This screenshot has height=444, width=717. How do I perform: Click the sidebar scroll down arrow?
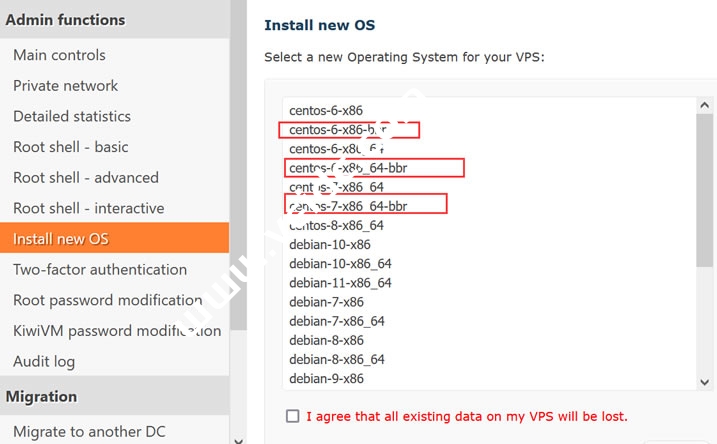pyautogui.click(x=237, y=438)
